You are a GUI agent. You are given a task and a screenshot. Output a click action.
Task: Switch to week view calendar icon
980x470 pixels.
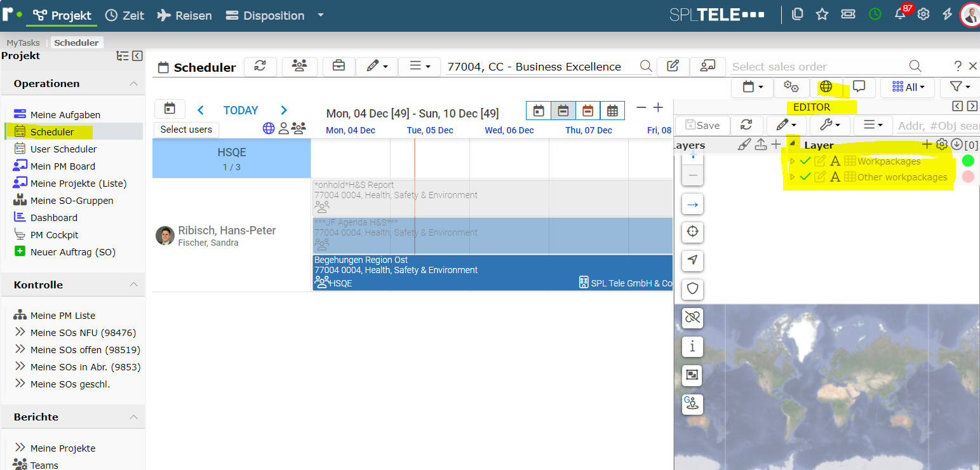point(563,111)
